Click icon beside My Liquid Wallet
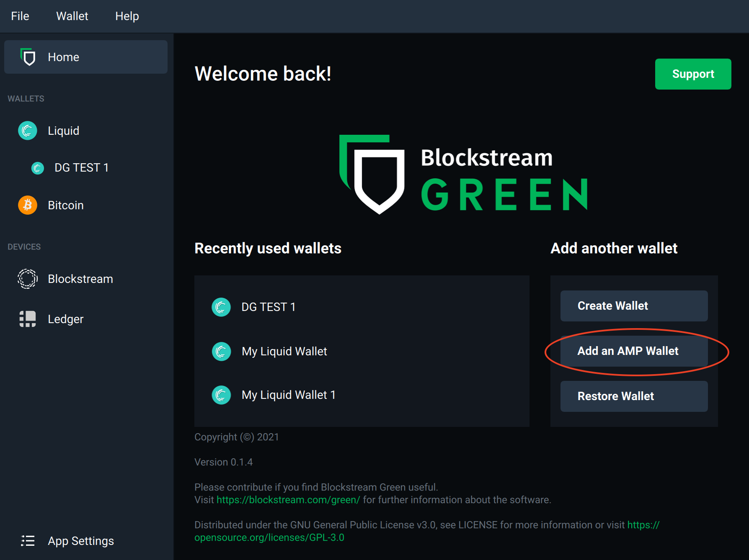This screenshot has width=749, height=560. (221, 352)
